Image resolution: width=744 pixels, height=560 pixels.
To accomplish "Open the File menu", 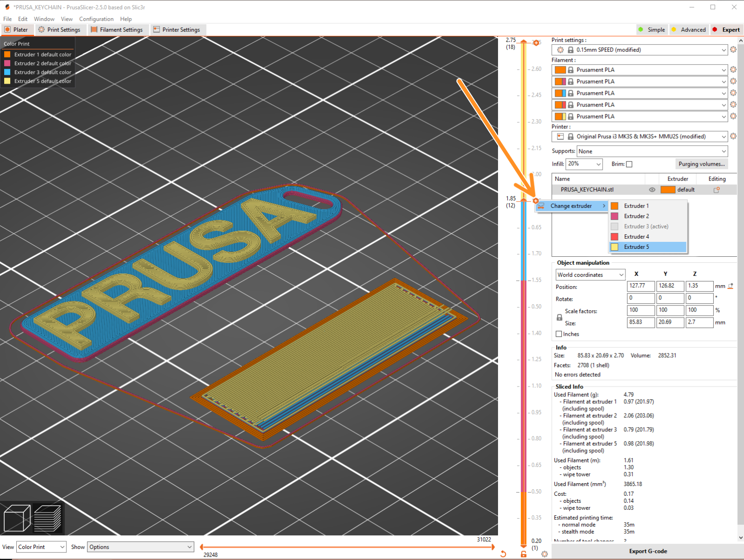I will point(7,19).
